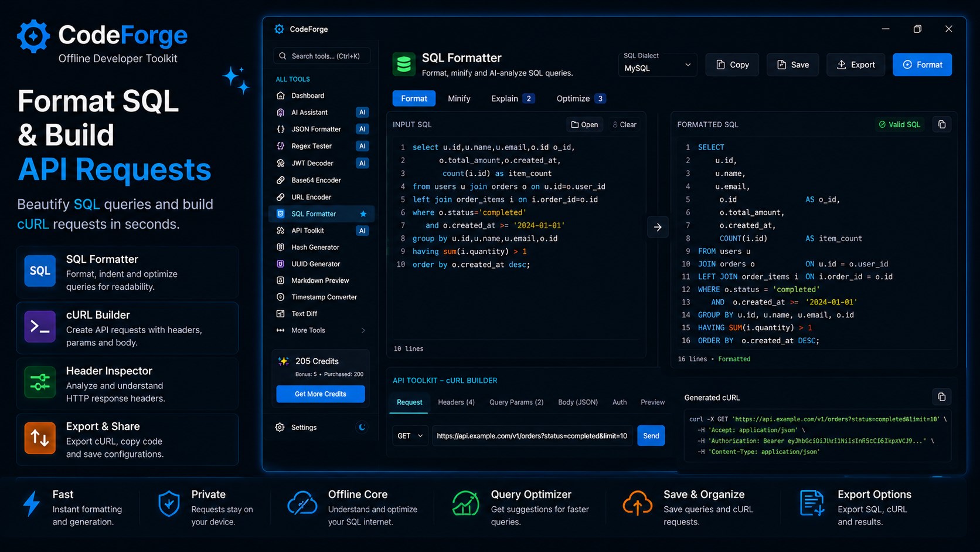Click the SQL Formatter feature card icon

click(x=40, y=270)
